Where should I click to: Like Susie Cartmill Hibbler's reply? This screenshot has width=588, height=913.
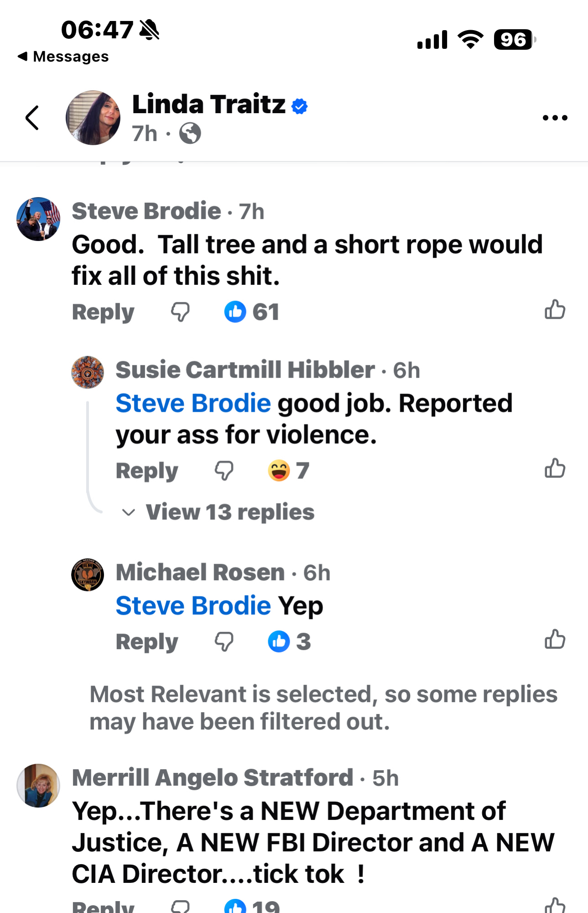coord(555,468)
